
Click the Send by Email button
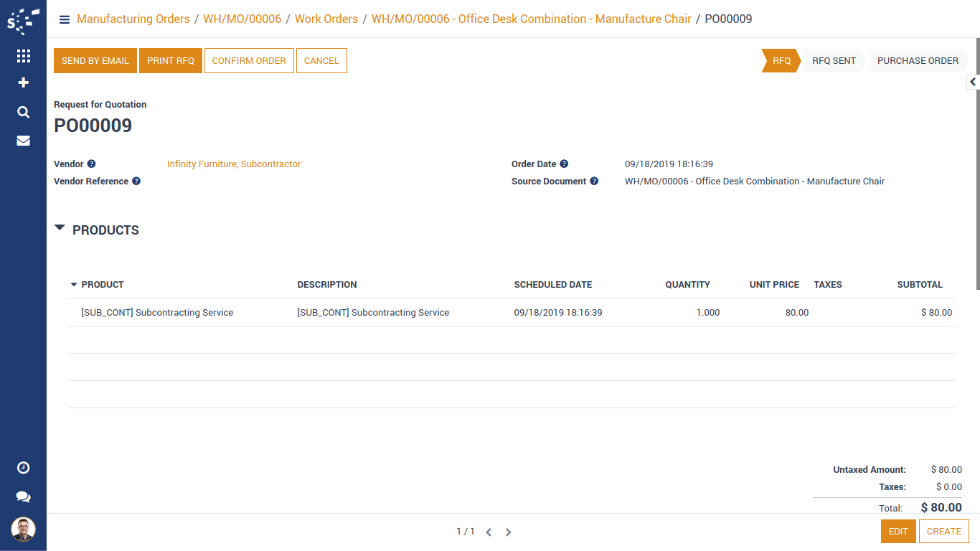point(95,61)
